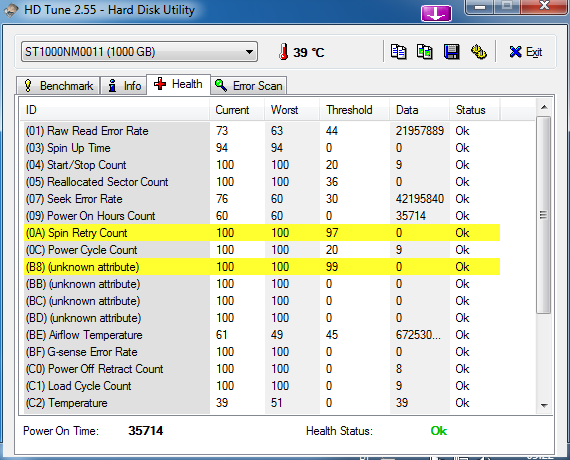This screenshot has height=460, width=570.
Task: Click the save floppy disk icon
Action: tap(451, 52)
